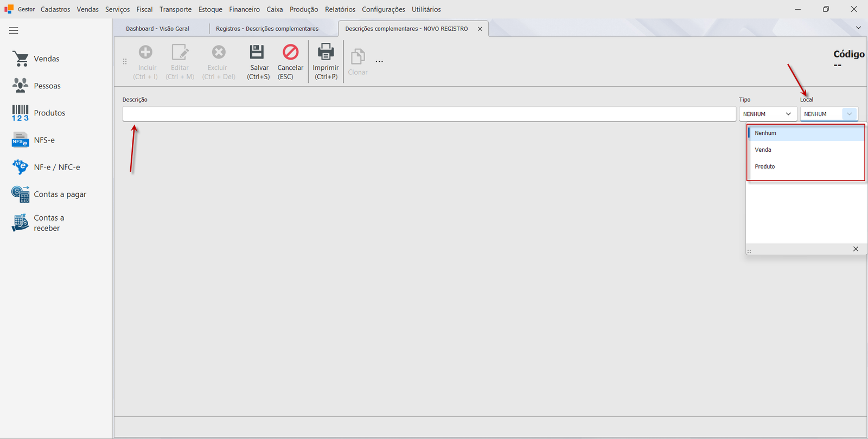868x439 pixels.
Task: Open the Fiscal menu
Action: click(x=144, y=9)
